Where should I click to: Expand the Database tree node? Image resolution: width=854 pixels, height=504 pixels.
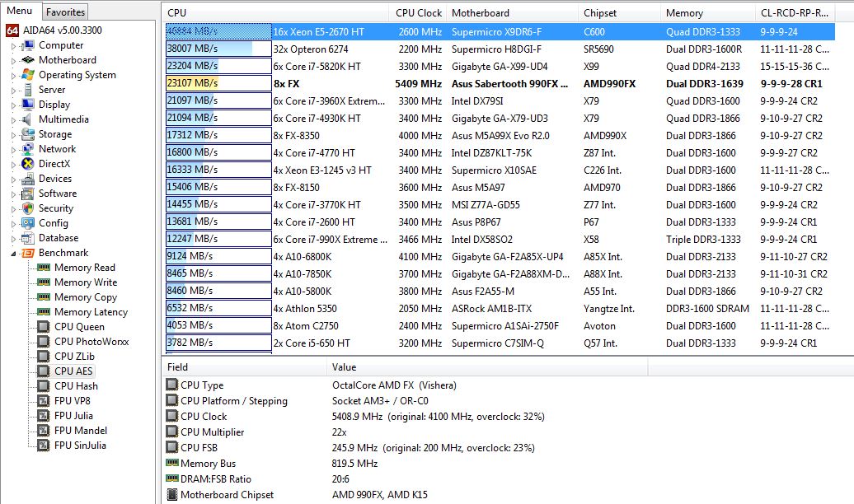pos(14,239)
